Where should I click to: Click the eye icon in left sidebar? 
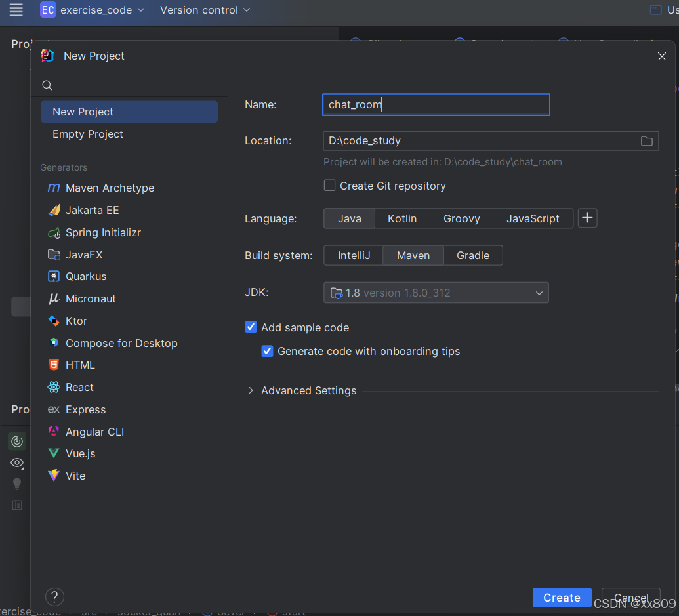[x=17, y=462]
